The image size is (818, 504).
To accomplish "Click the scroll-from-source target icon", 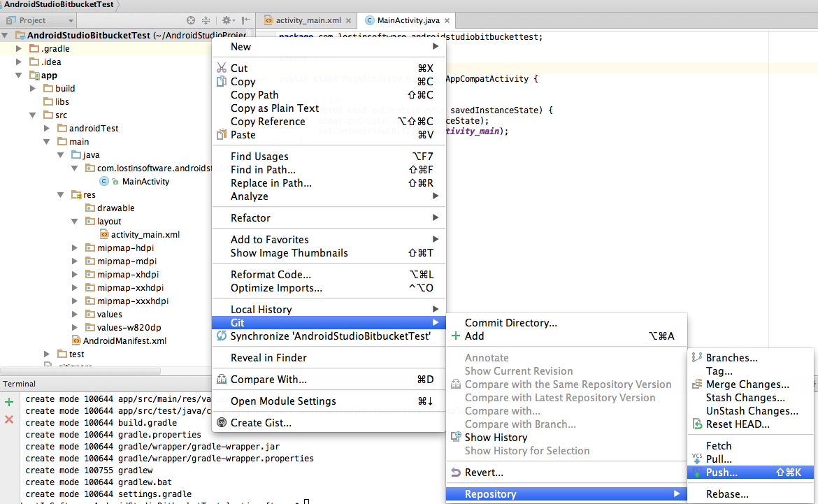I will click(x=191, y=21).
